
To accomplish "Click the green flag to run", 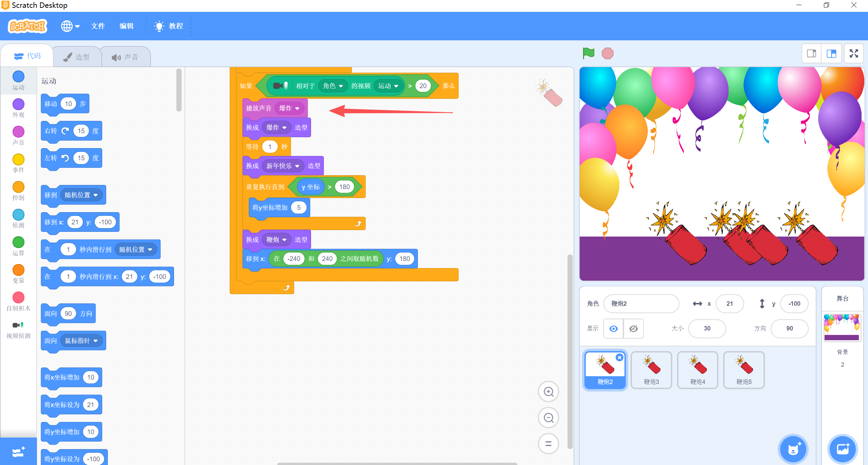I will pos(589,53).
